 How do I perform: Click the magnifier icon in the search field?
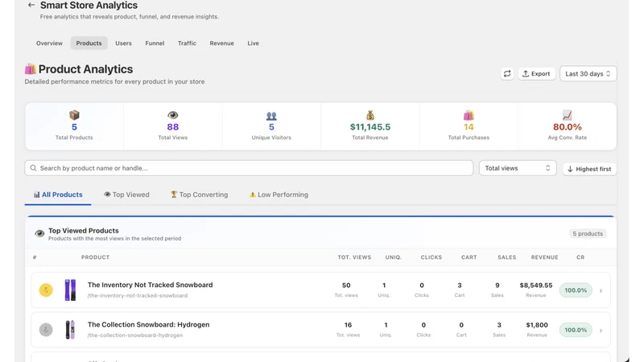click(33, 168)
